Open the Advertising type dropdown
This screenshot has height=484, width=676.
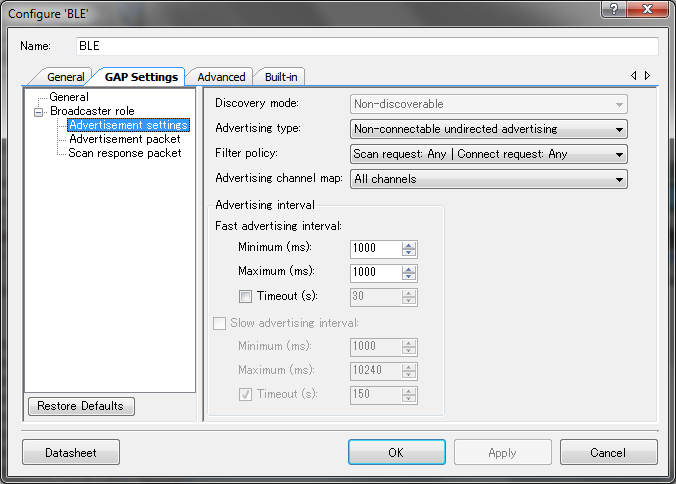coord(488,129)
